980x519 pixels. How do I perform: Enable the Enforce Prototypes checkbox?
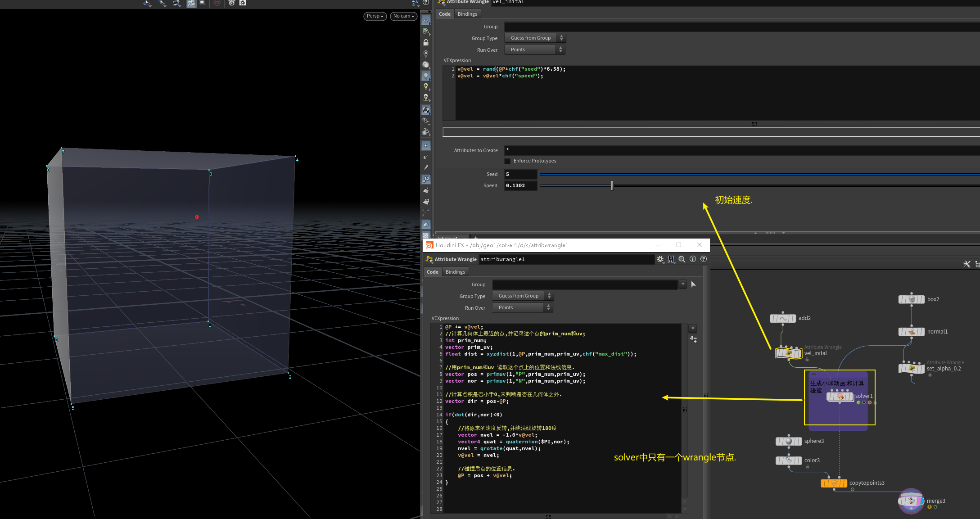click(x=508, y=161)
